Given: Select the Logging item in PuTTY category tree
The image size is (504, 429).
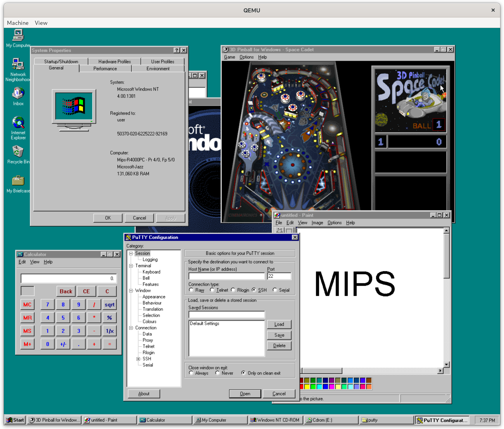Looking at the screenshot, I should [x=150, y=259].
